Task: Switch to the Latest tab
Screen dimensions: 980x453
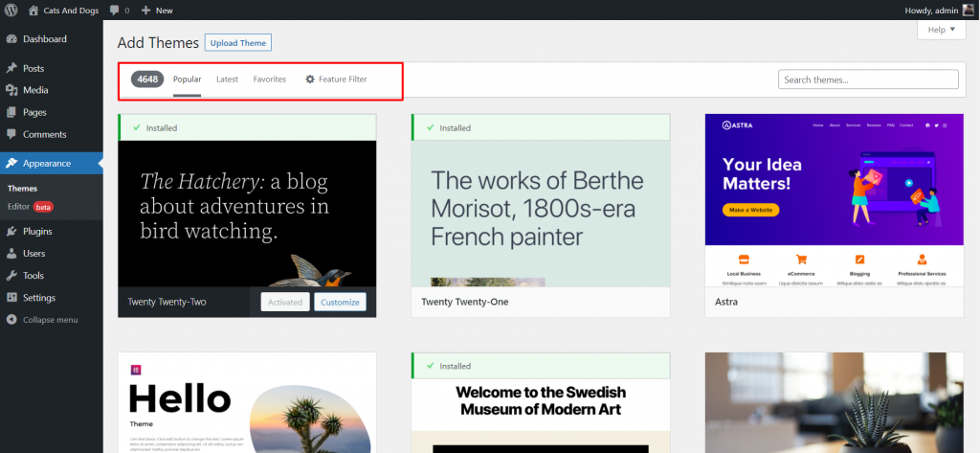Action: (227, 79)
